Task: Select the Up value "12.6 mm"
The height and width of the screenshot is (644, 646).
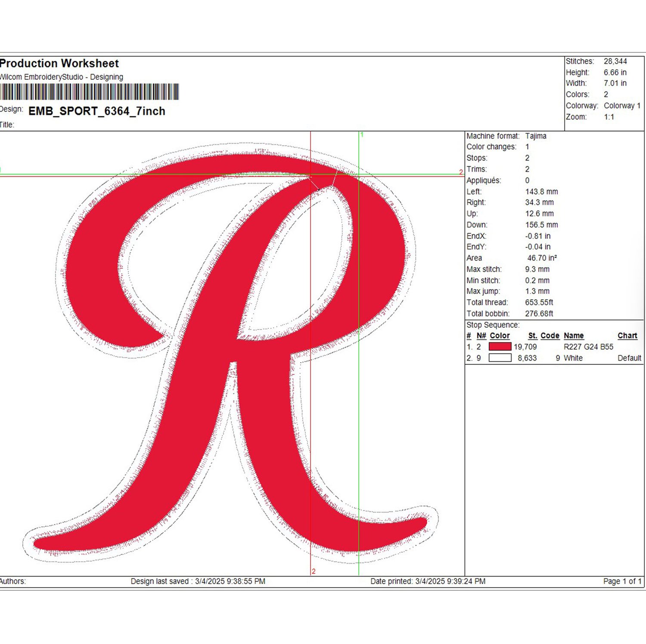Action: pyautogui.click(x=539, y=213)
